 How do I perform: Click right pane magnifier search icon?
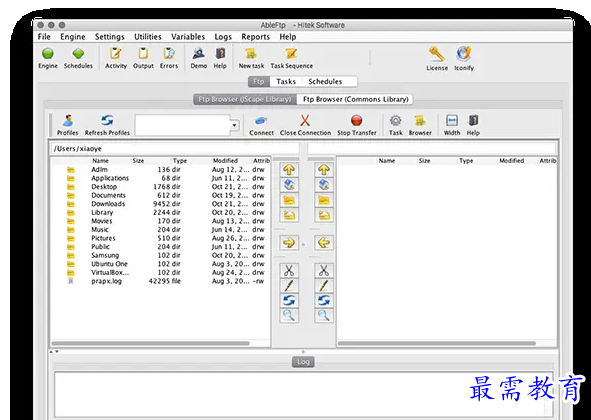(324, 315)
